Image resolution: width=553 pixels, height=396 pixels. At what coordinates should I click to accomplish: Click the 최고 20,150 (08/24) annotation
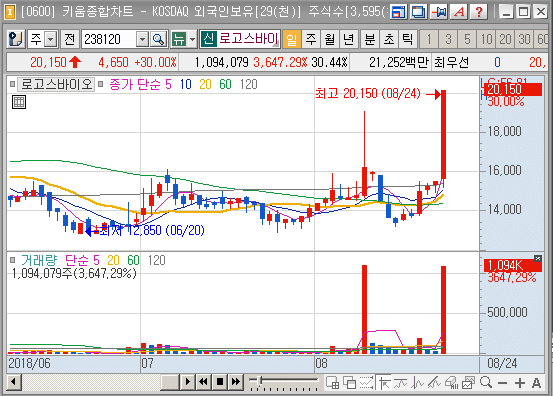(368, 94)
